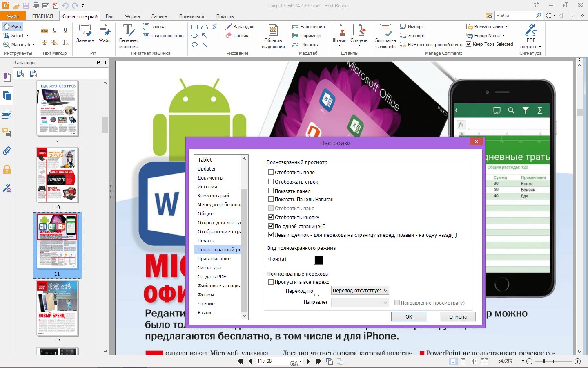Image resolution: width=588 pixels, height=368 pixels.
Task: Open the bookmarks side panel
Action: 7,77
